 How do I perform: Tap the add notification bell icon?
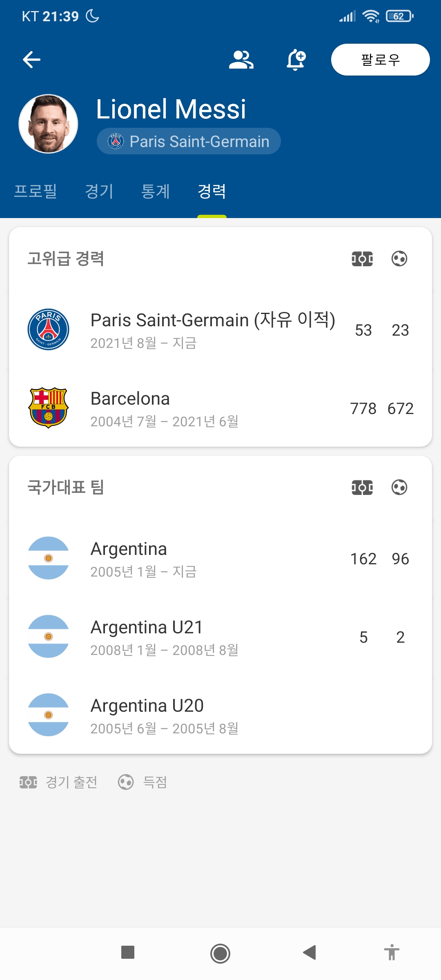[296, 60]
